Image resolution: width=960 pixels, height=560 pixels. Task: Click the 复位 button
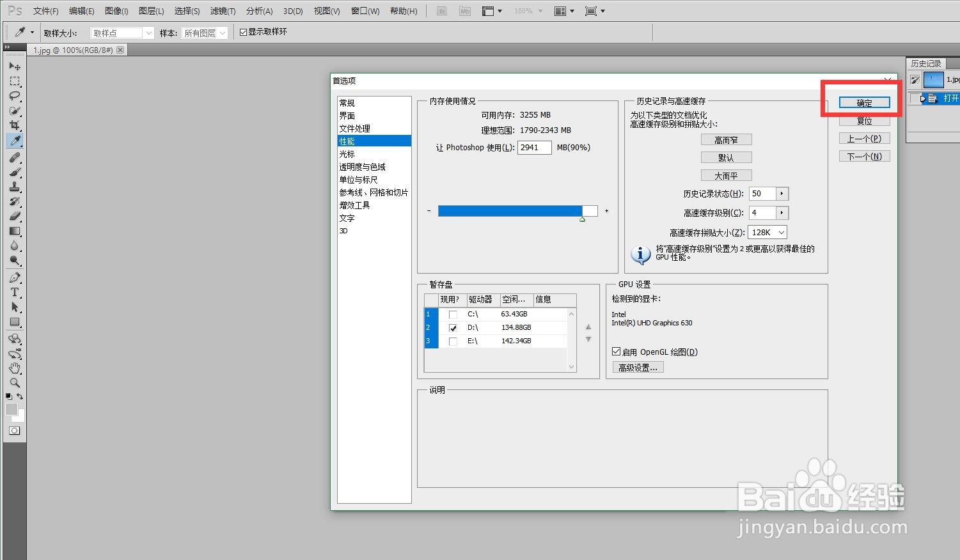coord(865,120)
